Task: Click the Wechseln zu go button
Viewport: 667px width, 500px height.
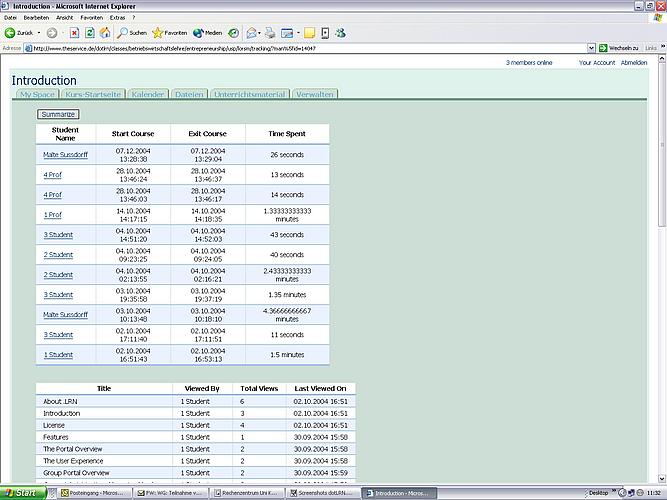Action: (619, 48)
